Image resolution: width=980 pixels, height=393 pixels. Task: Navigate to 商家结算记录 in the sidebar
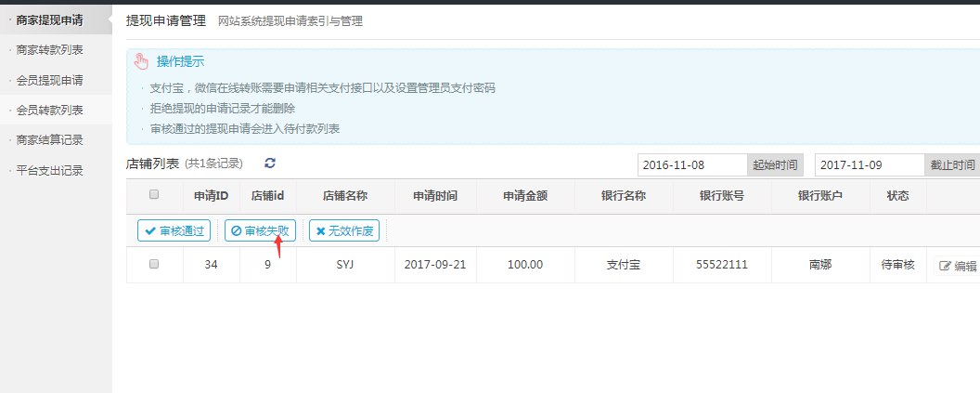[49, 140]
